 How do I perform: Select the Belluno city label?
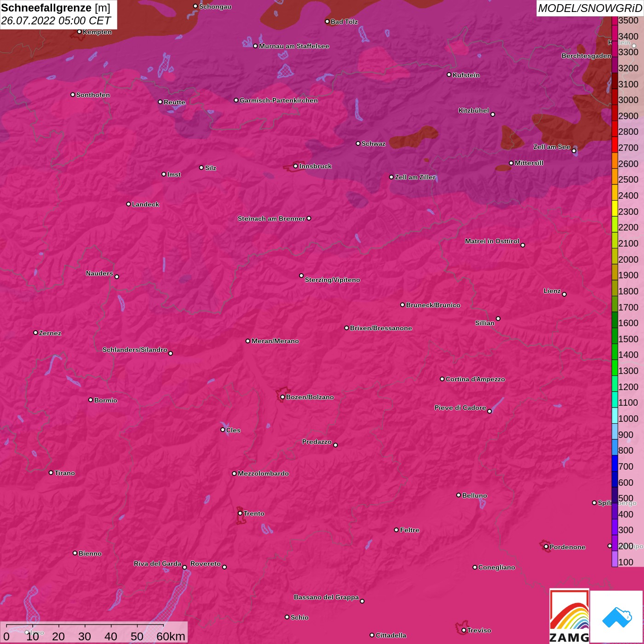coord(474,495)
